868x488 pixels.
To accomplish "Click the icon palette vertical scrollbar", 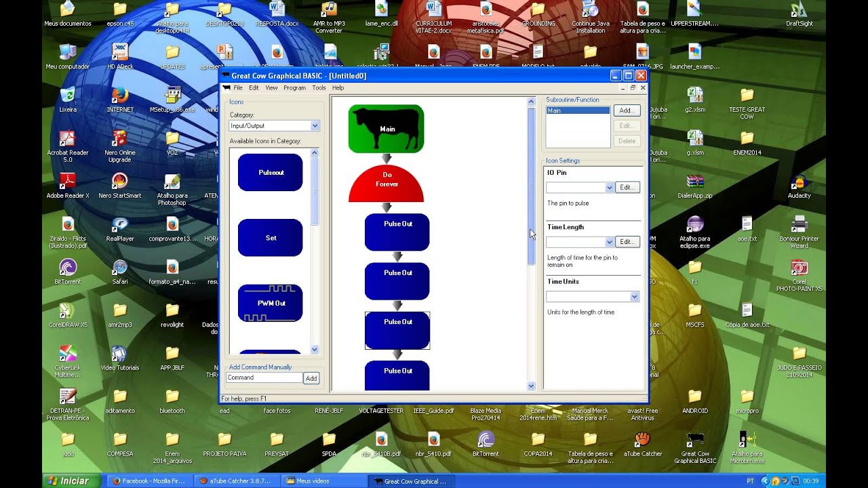I will tap(314, 251).
